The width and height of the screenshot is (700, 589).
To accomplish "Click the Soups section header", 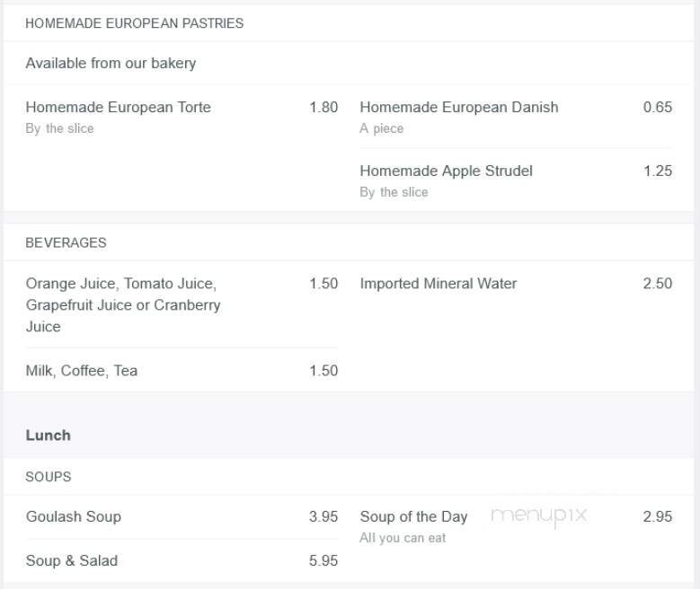I will (48, 477).
